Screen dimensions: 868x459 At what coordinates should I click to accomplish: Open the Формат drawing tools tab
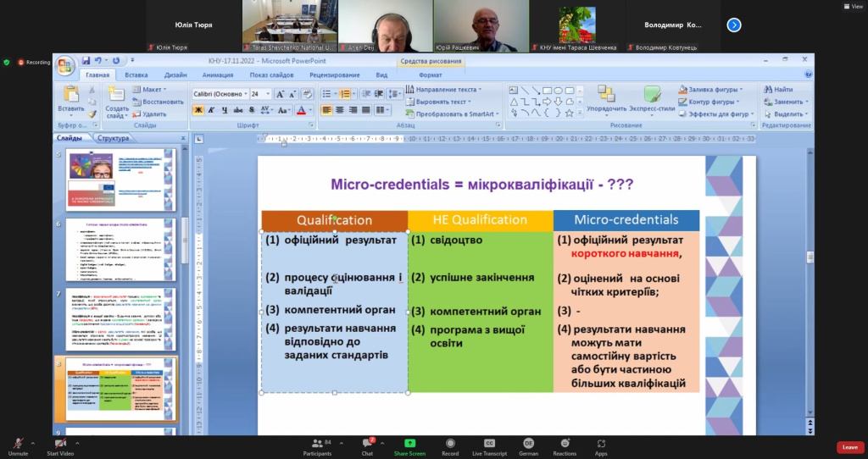tap(430, 75)
